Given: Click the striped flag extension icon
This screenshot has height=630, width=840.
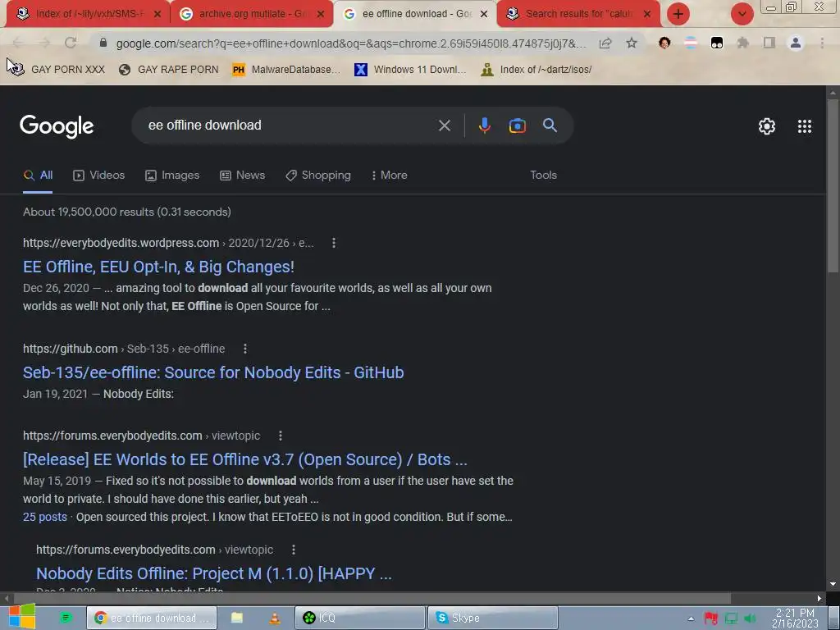Looking at the screenshot, I should tap(691, 43).
